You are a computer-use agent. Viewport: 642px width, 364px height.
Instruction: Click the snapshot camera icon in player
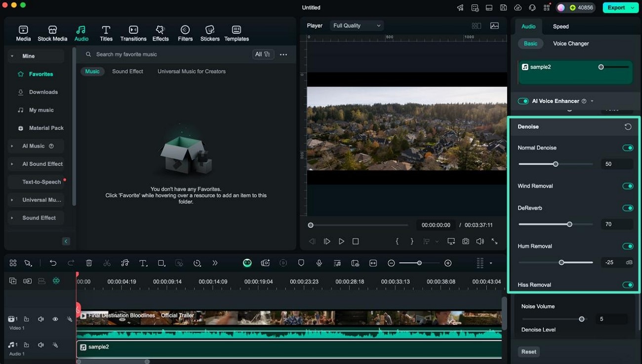466,242
